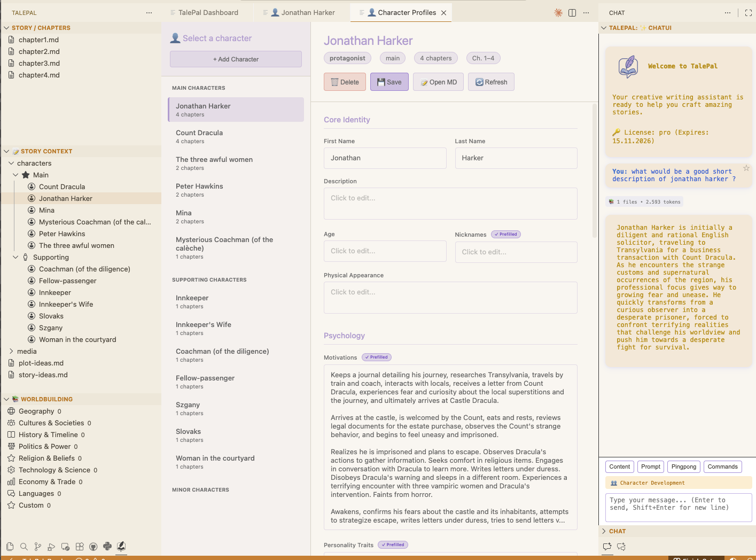
Task: Open the GitHub icon in activity bar
Action: tap(93, 546)
